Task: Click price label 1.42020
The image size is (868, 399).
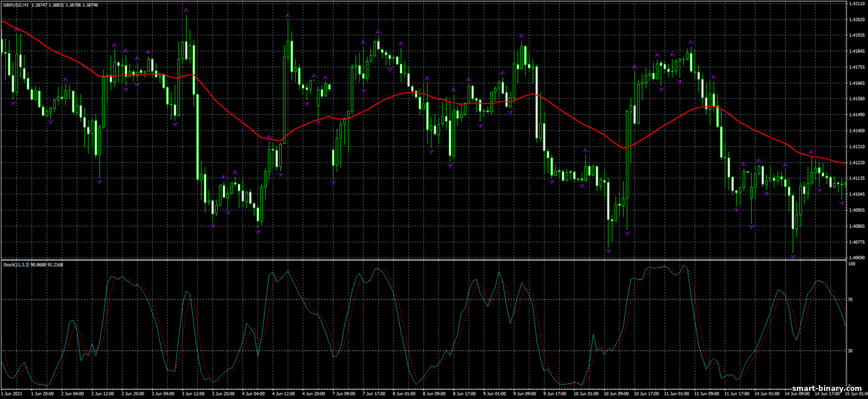Action: (856, 20)
